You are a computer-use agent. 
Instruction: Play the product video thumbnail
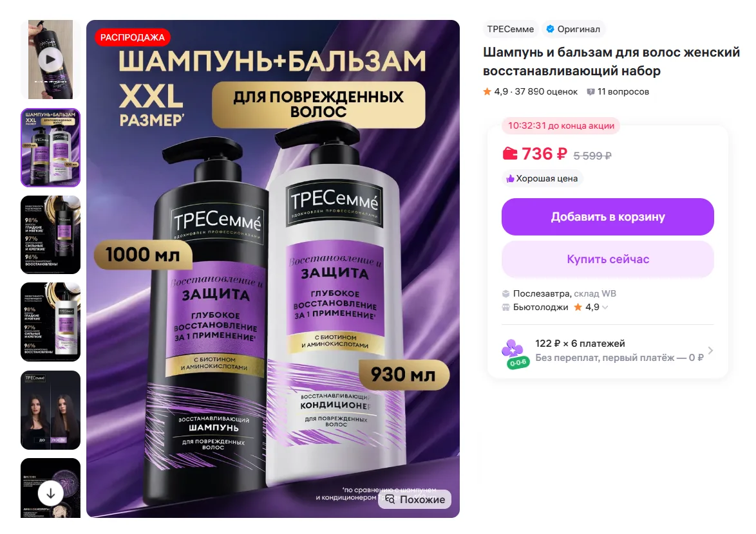tap(51, 60)
